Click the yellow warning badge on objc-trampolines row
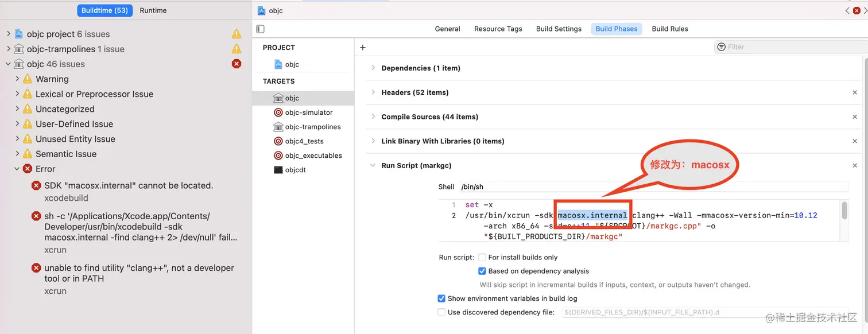Screen dimensions: 868x334 (237, 49)
